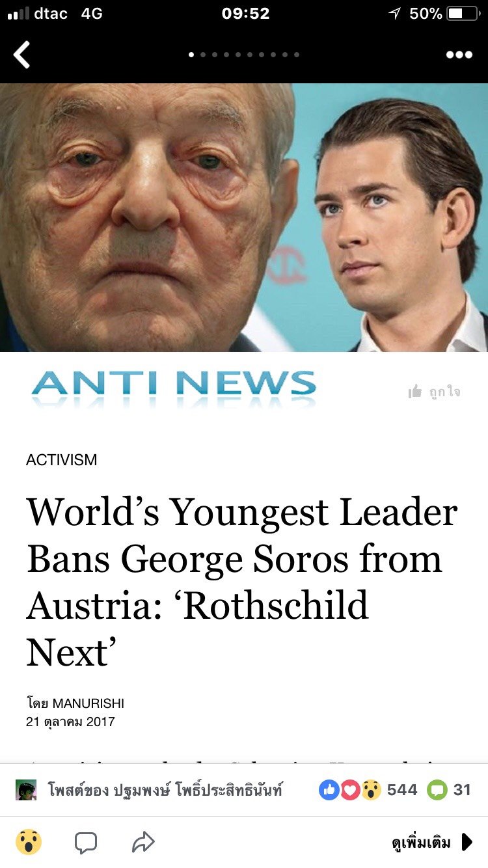Open the 544 reactions count
The image size is (488, 868).
pyautogui.click(x=402, y=790)
